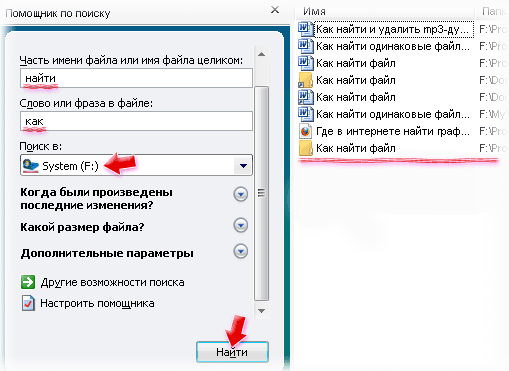Open 'Другие возможности поиска' link
The image size is (509, 371).
[x=112, y=282]
